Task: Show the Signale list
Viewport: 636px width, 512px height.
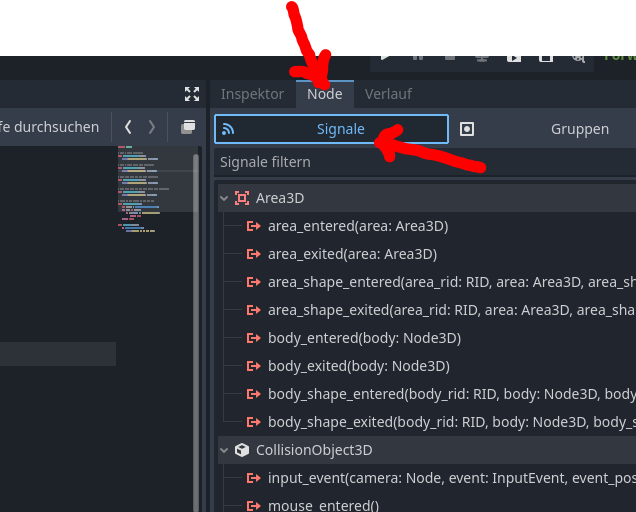Action: click(331, 129)
